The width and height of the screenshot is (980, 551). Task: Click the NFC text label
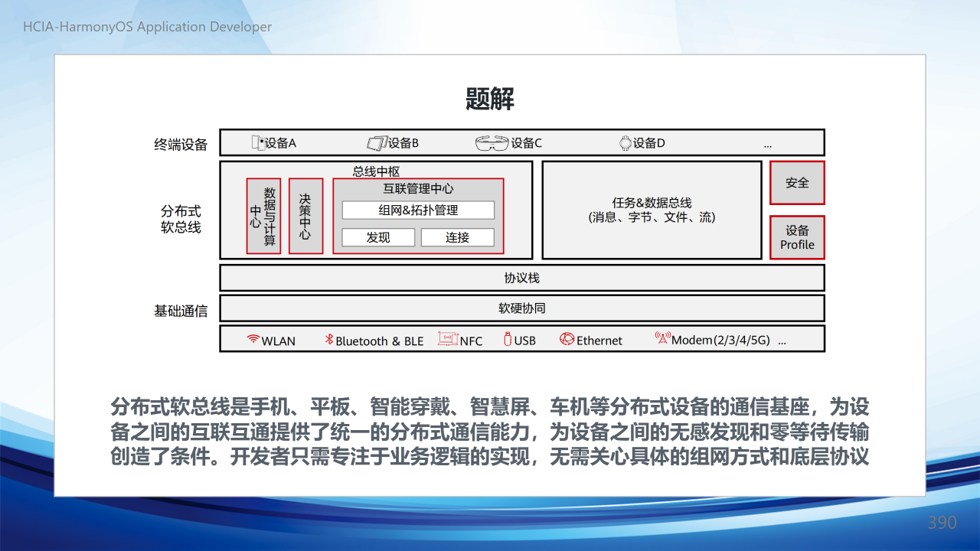click(471, 341)
